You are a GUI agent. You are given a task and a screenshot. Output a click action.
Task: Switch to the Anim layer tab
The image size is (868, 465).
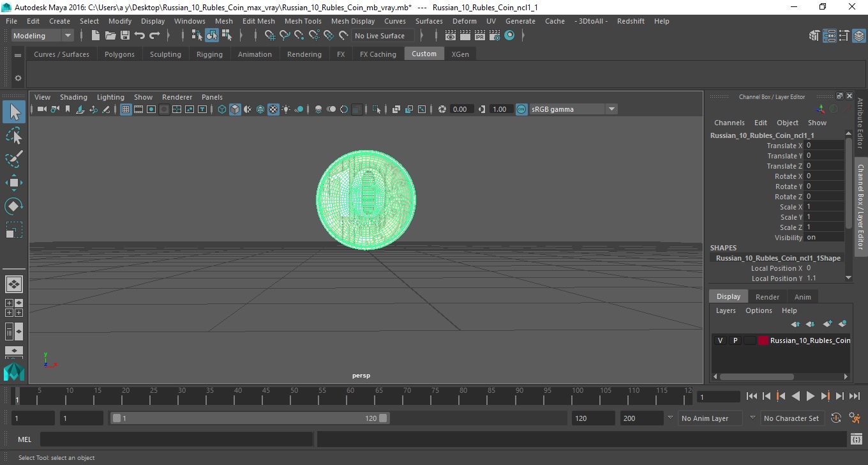tap(803, 297)
